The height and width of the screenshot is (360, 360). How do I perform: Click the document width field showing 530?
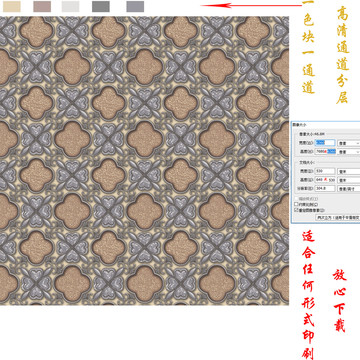click(x=325, y=171)
